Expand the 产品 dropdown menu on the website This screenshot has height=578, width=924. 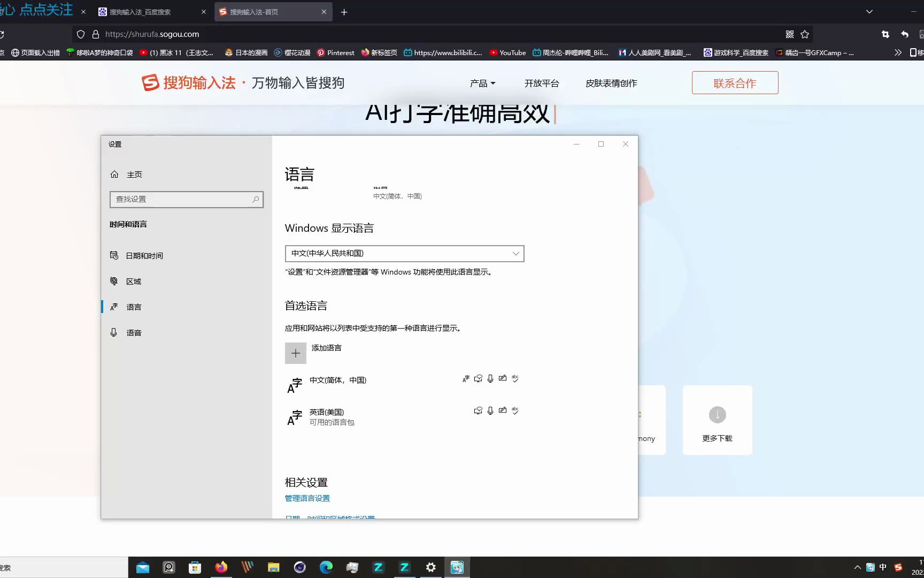481,83
